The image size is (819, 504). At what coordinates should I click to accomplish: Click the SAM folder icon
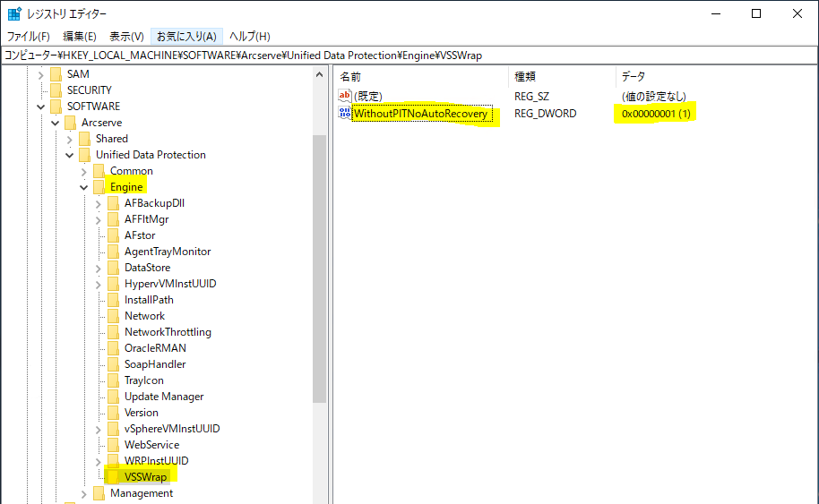click(56, 74)
